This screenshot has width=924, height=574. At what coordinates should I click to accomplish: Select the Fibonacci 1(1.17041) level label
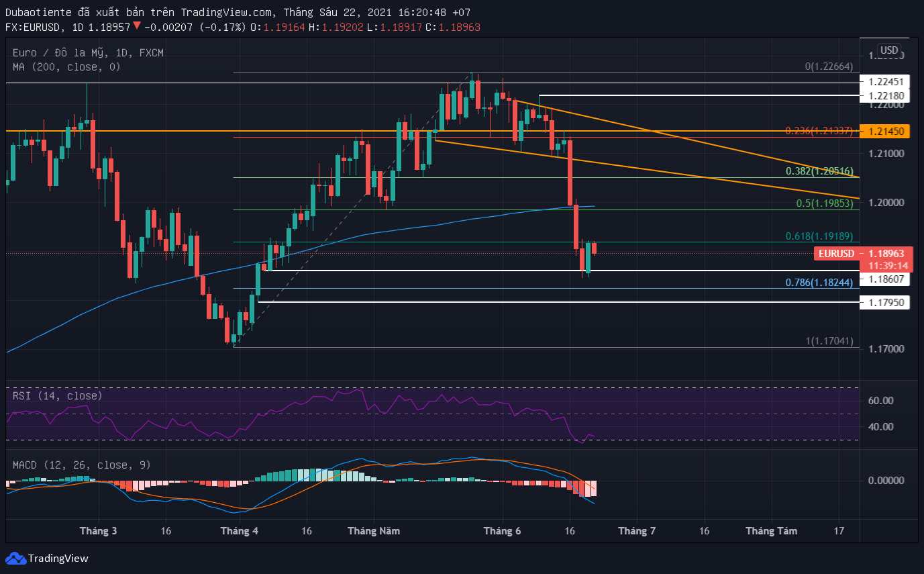click(829, 342)
